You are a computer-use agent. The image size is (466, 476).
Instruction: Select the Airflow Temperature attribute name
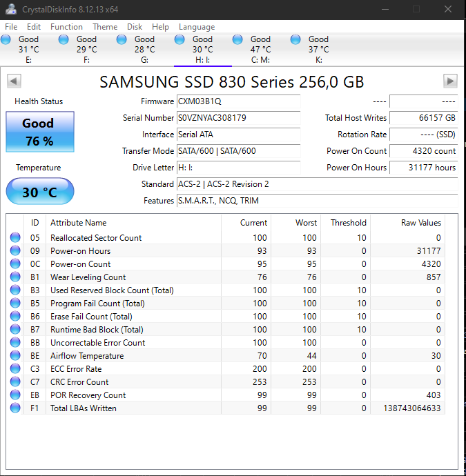[x=87, y=356]
